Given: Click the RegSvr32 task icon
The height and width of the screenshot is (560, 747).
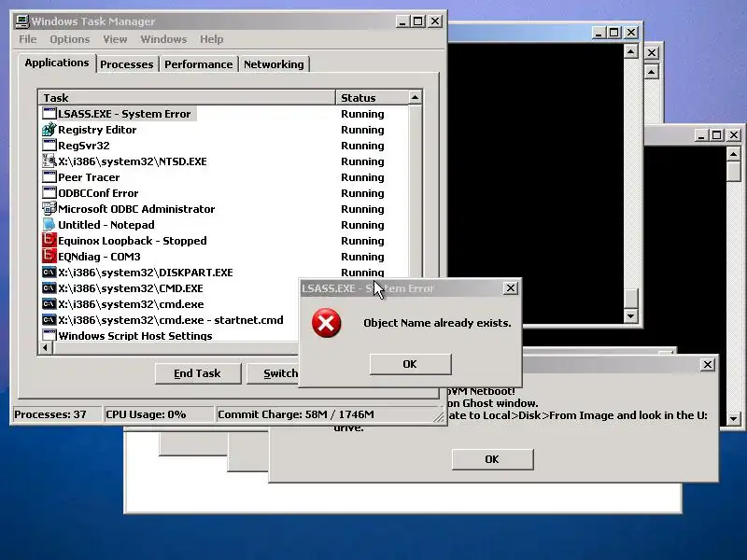Looking at the screenshot, I should (x=49, y=145).
